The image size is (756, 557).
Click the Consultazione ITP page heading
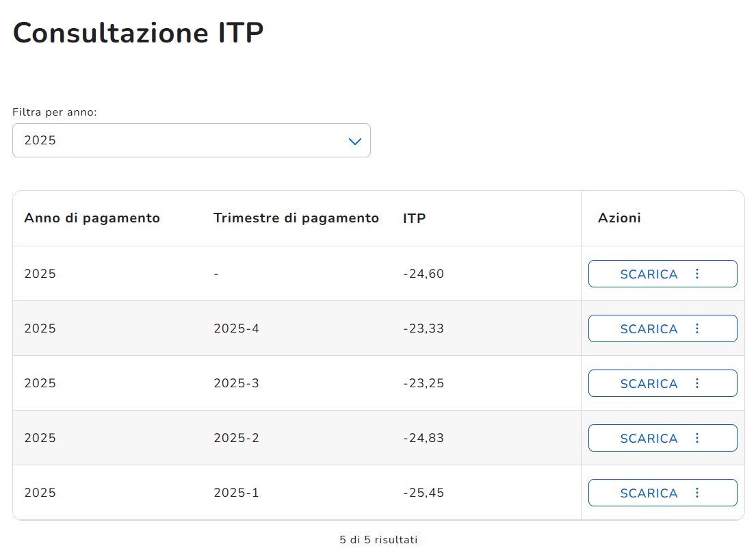[x=138, y=33]
